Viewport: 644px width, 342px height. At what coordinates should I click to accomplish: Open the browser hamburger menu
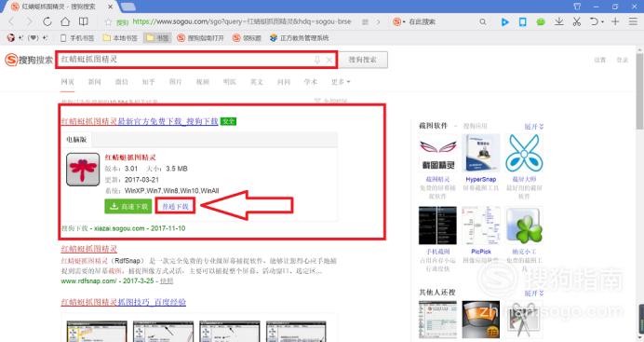[x=633, y=21]
